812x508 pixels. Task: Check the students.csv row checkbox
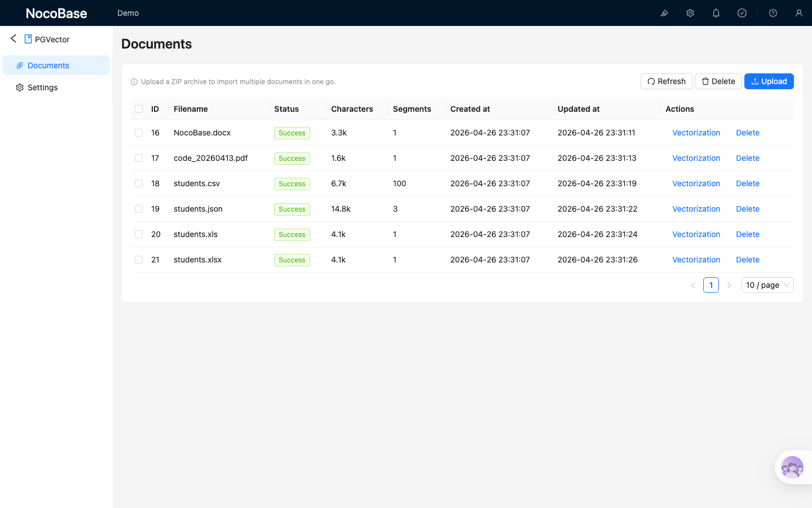(139, 183)
